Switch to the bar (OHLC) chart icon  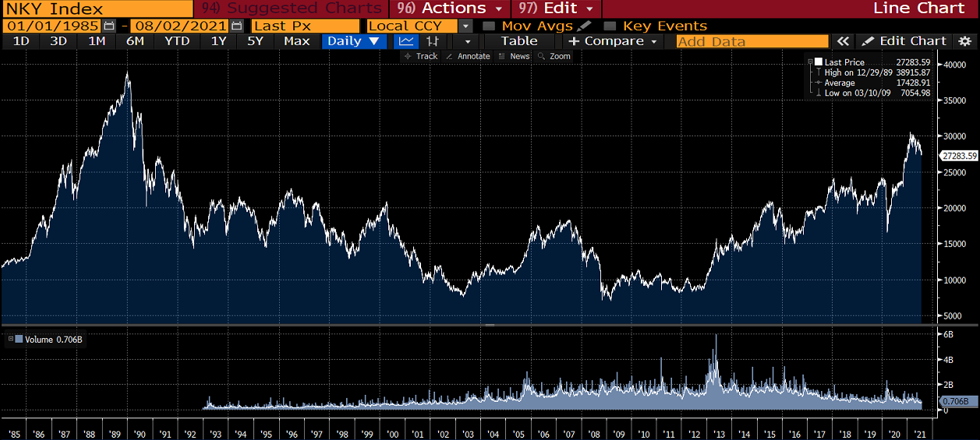coord(433,41)
